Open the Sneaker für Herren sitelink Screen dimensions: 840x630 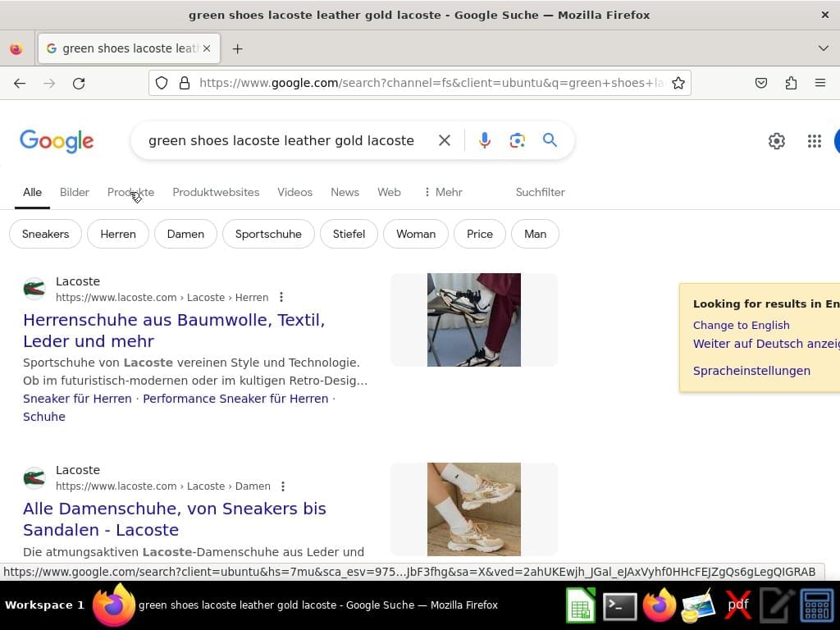click(x=77, y=399)
